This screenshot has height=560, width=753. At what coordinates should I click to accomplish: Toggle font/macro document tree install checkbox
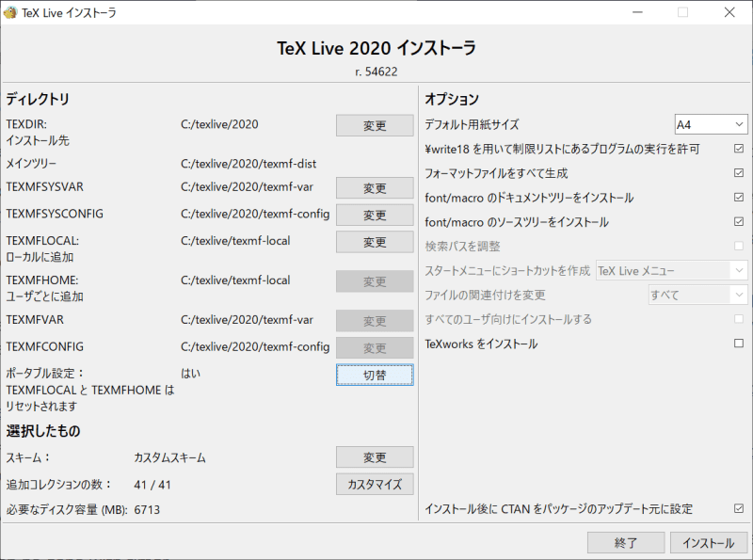click(738, 198)
